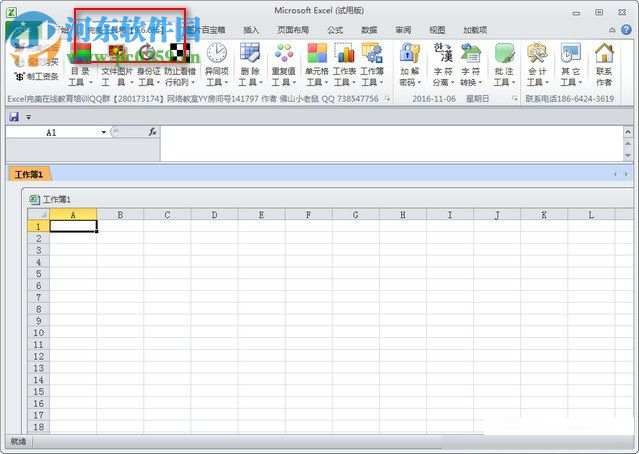Expand the 身份证工具 dropdown
The width and height of the screenshot is (639, 454).
click(158, 83)
